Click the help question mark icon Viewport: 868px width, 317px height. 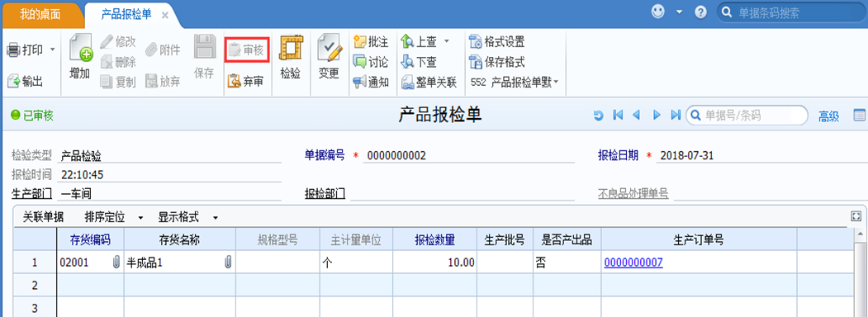[x=701, y=12]
